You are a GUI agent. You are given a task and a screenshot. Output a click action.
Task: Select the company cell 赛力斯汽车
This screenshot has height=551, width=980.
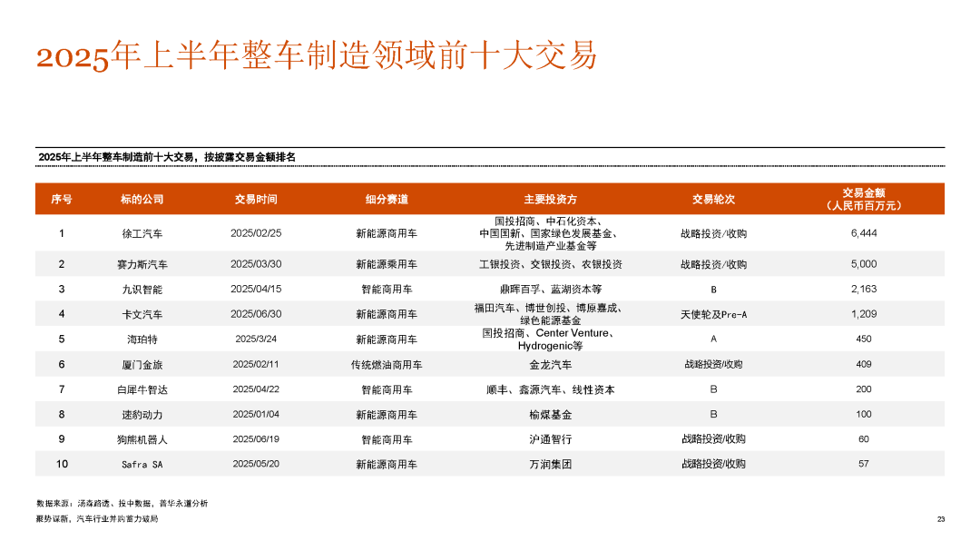point(142,264)
